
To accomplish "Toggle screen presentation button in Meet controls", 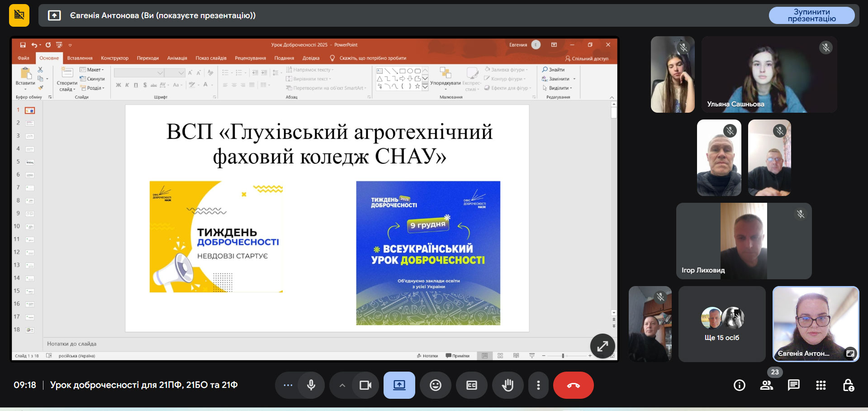I will [399, 385].
